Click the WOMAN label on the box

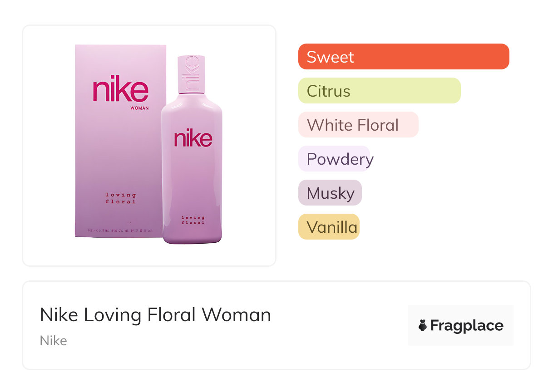coord(139,108)
